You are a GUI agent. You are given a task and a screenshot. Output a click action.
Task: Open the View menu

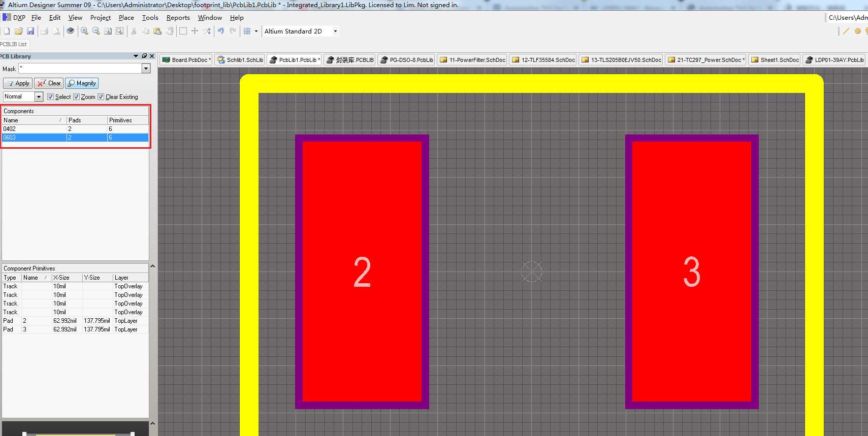click(75, 17)
